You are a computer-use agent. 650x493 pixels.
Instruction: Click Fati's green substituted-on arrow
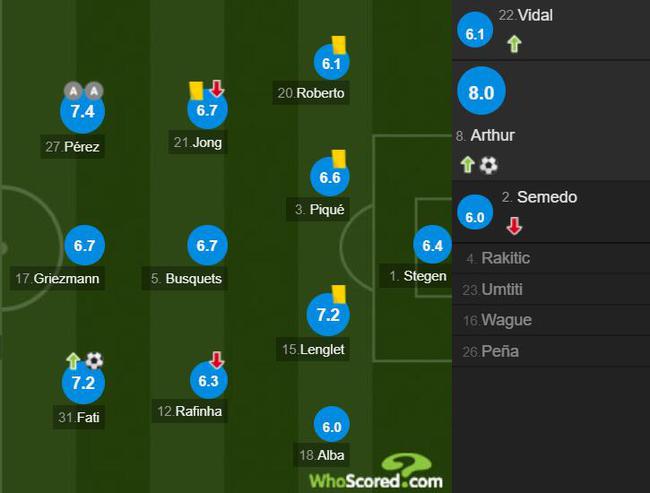pos(73,361)
